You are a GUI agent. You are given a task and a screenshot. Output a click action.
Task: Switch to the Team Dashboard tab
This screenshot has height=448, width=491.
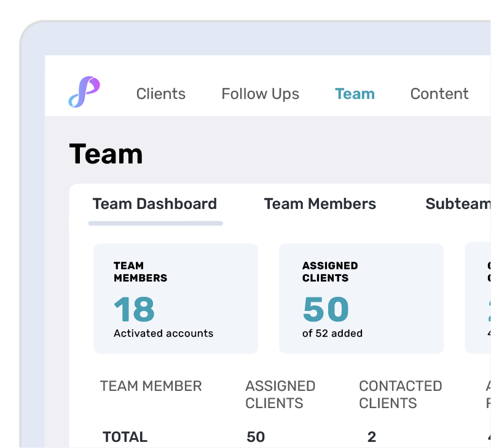(155, 204)
